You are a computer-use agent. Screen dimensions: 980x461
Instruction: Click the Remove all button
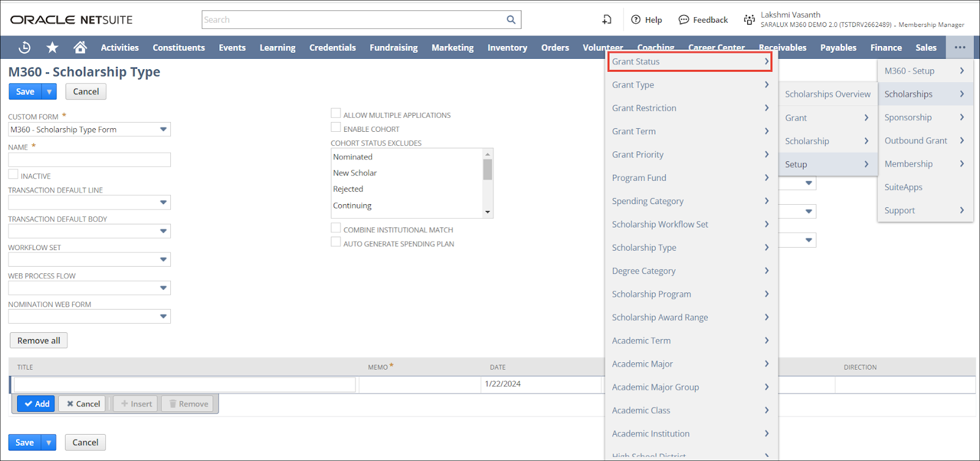click(39, 341)
